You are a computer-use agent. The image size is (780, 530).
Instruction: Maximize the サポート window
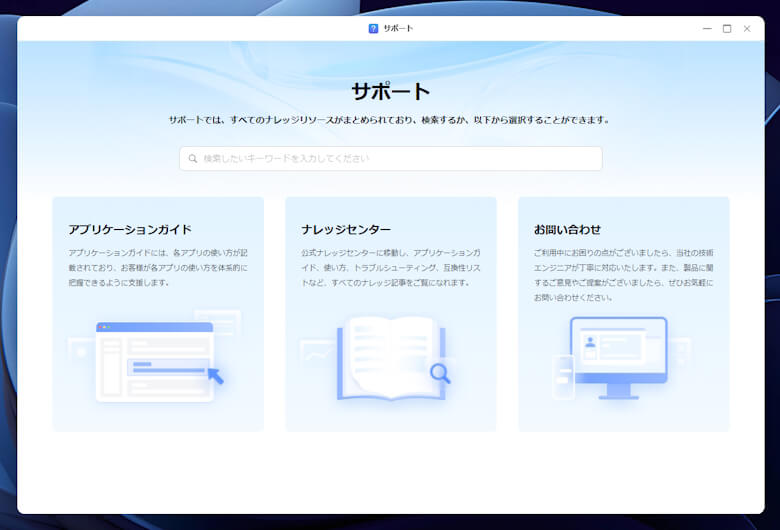tap(727, 28)
